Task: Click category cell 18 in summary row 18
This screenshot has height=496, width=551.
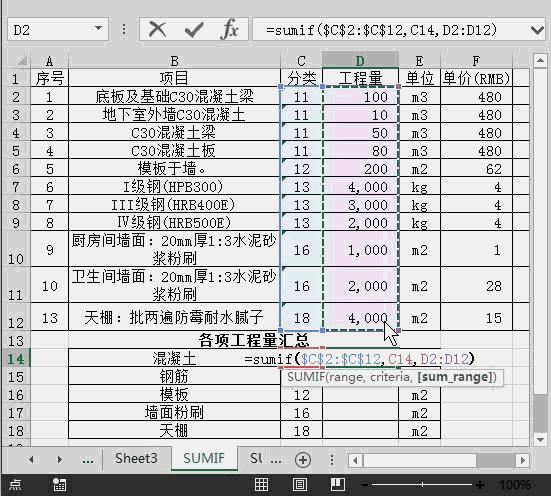Action: click(301, 430)
